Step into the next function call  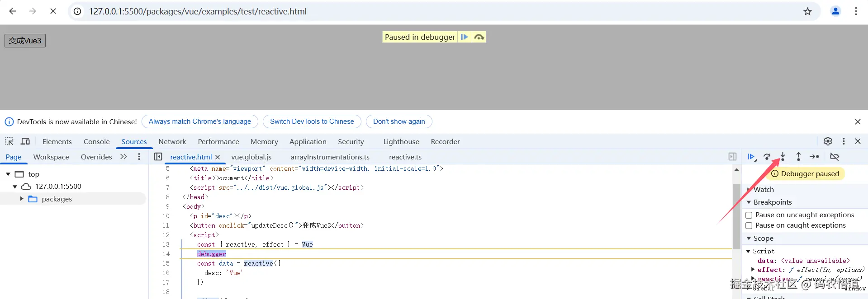coord(783,157)
